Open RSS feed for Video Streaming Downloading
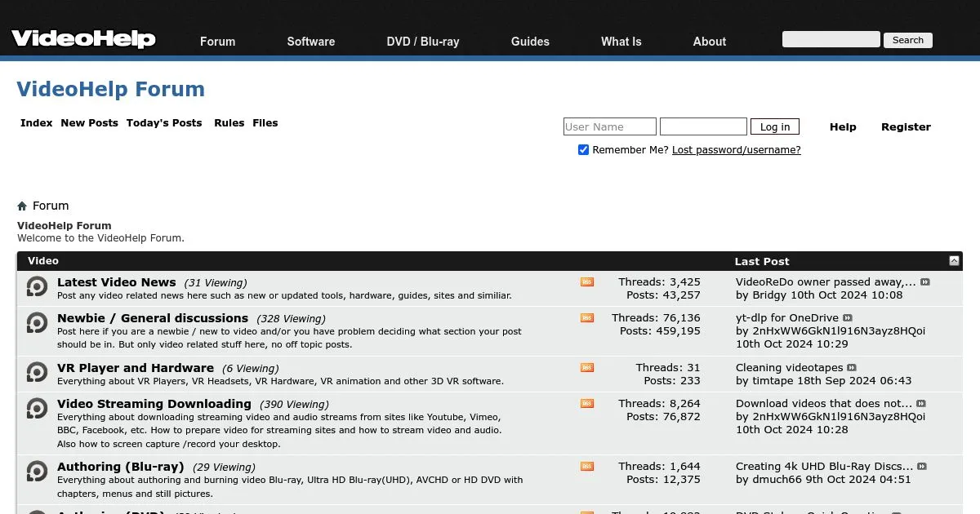980x514 pixels. (x=587, y=404)
